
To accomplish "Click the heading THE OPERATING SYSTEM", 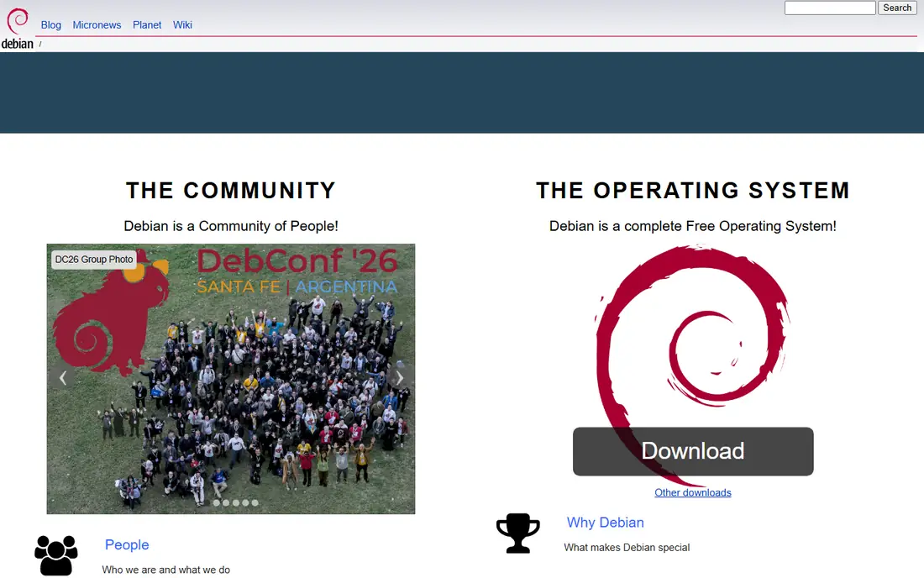I will point(693,191).
